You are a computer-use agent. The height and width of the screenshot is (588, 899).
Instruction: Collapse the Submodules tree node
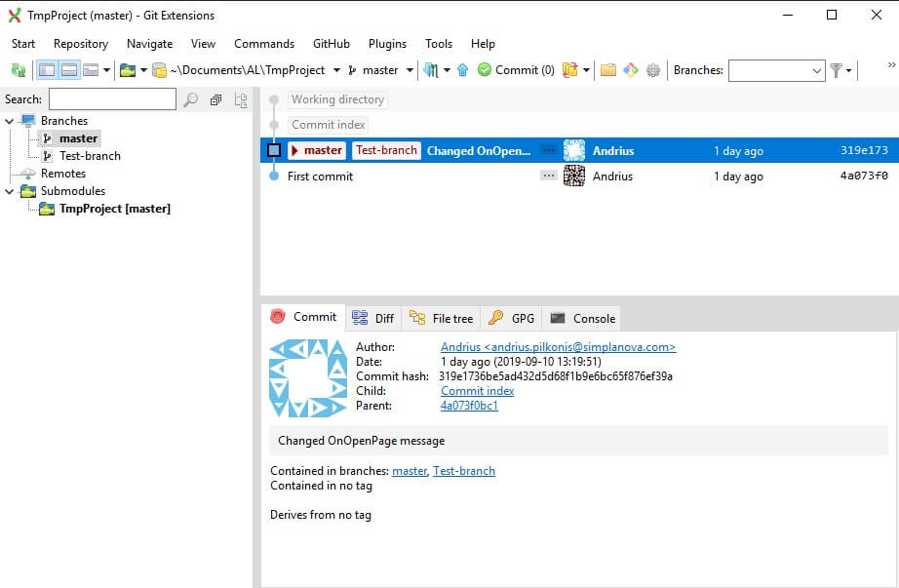click(x=9, y=191)
